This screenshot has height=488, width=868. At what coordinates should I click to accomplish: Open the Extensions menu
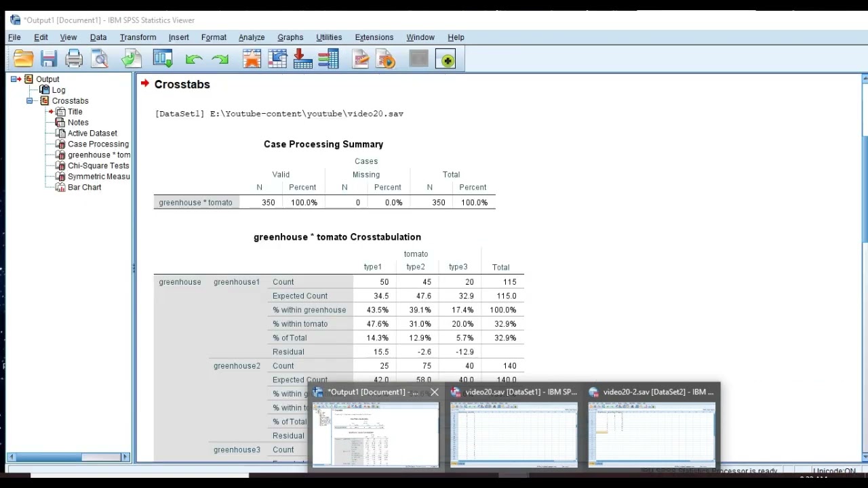(x=374, y=37)
